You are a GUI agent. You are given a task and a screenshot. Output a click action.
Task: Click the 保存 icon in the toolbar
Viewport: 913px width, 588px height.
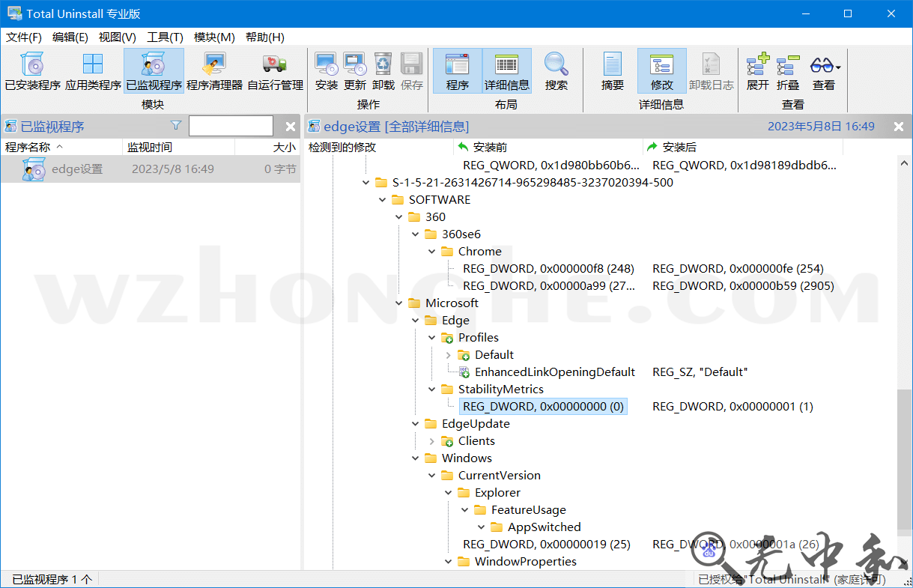[x=410, y=70]
